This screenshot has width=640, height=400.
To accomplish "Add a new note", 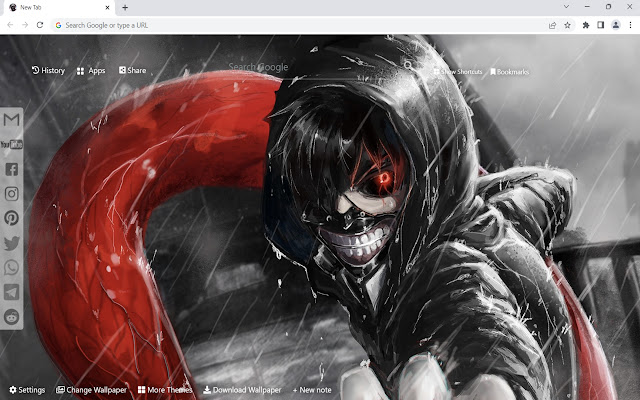I will [x=312, y=390].
